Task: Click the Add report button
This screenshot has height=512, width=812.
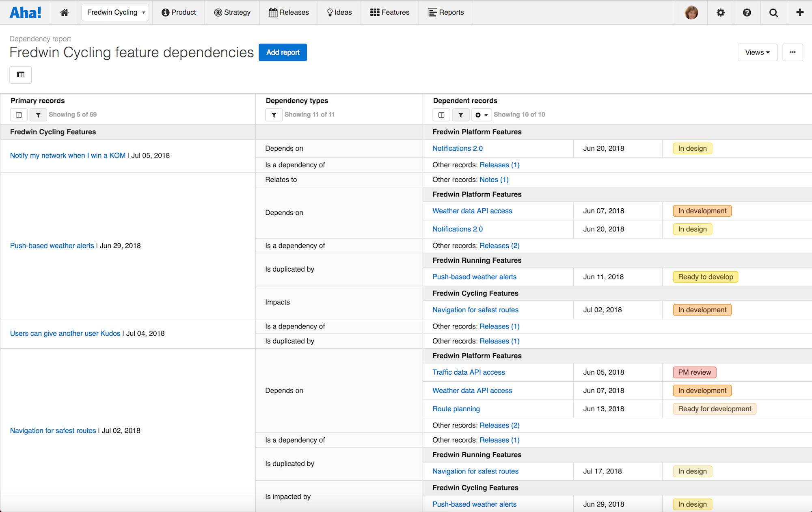Action: coord(283,52)
